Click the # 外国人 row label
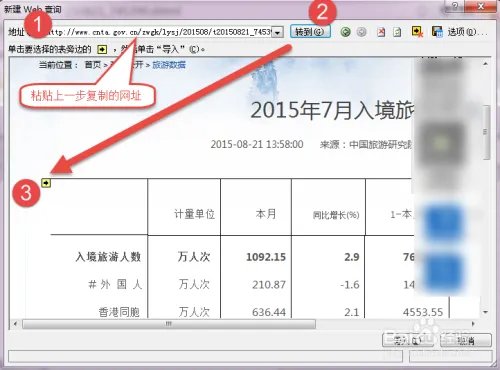This screenshot has height=370, width=500. 115,284
